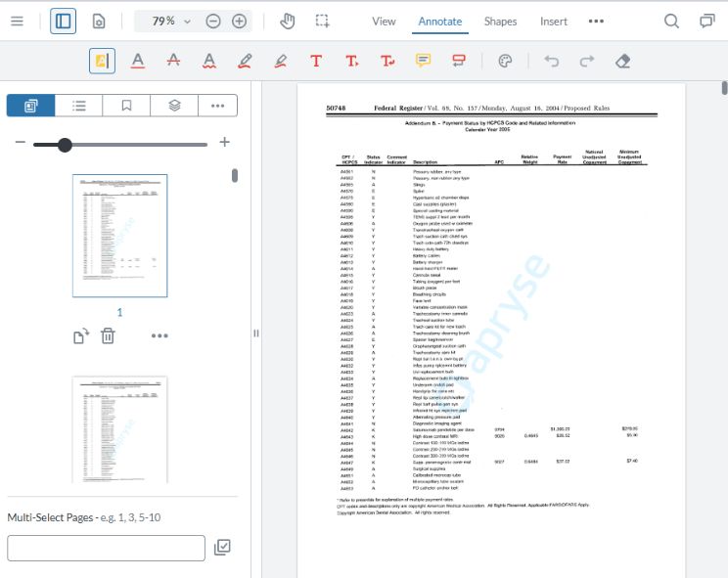Select the Mark Insert Text tool
This screenshot has height=578, width=728.
352,62
